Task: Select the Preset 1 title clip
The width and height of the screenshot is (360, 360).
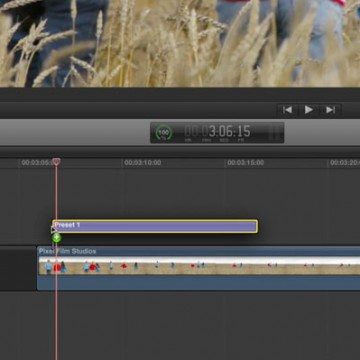Action: tap(155, 226)
